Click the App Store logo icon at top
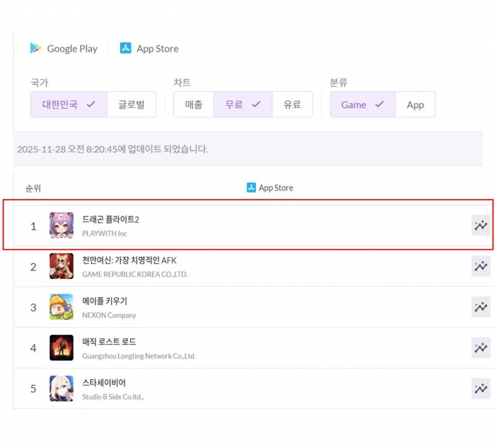Viewport: 495px width, 448px height. [x=125, y=48]
